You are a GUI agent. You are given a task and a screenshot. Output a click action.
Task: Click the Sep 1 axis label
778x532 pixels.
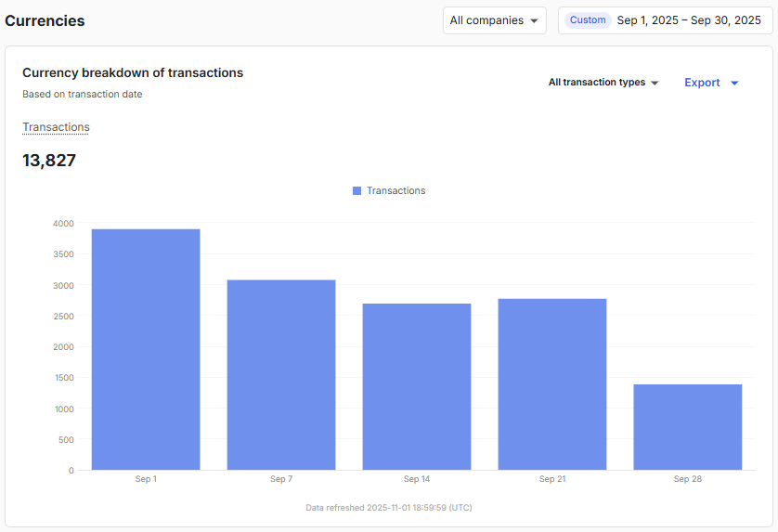[146, 479]
